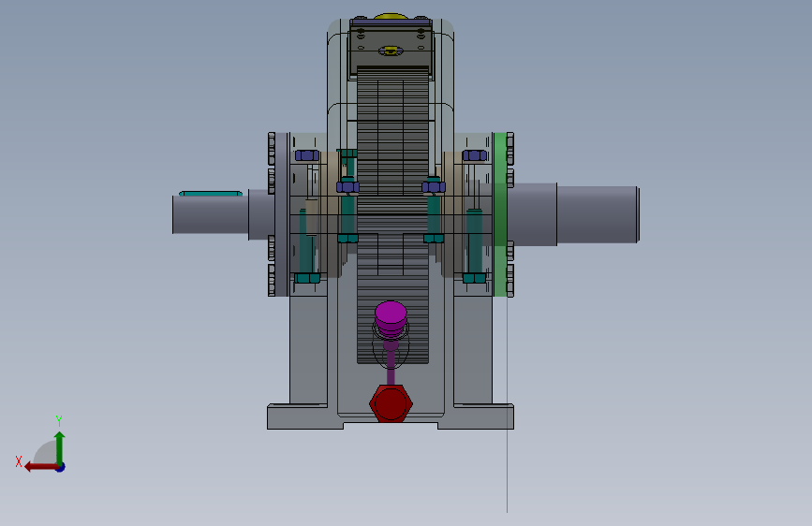Select the left gray bearing cover plate
Viewport: 812px width, 526px height.
click(x=281, y=214)
